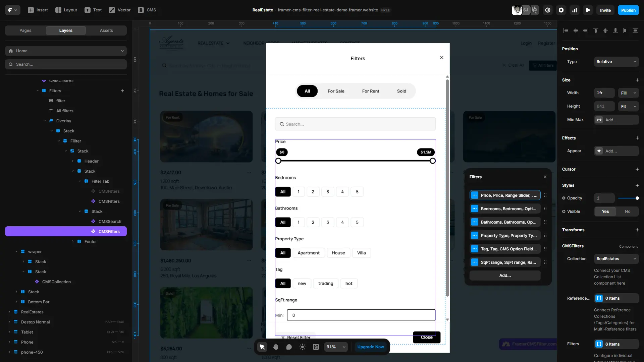Viewport: 644px width, 362px height.
Task: Select the comment tool
Action: tap(289, 347)
